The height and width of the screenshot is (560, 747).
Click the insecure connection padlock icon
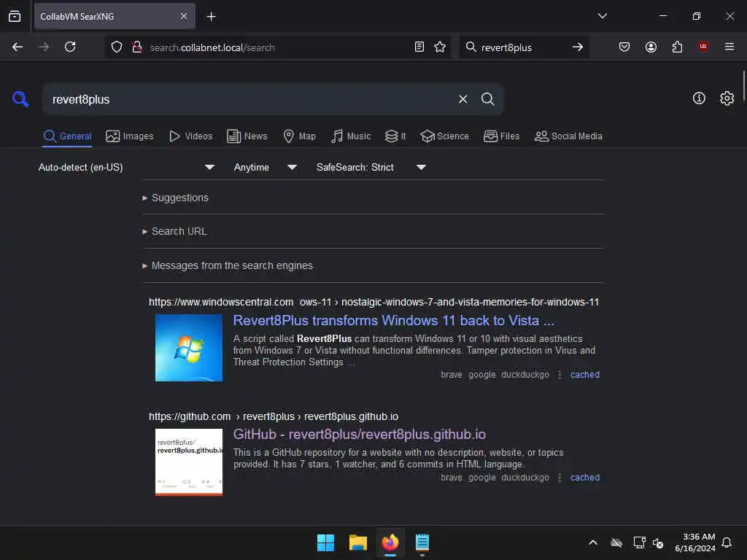tap(136, 47)
